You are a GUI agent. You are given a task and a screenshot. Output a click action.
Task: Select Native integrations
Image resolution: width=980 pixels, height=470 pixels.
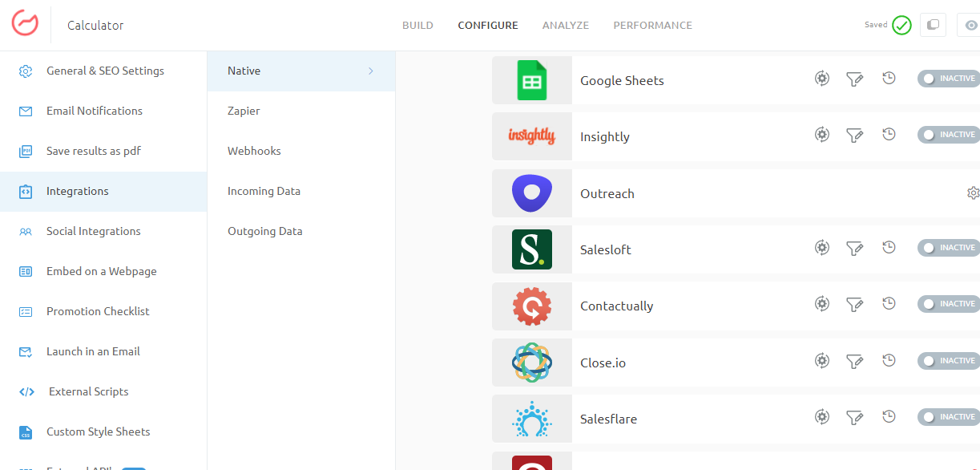coord(301,71)
